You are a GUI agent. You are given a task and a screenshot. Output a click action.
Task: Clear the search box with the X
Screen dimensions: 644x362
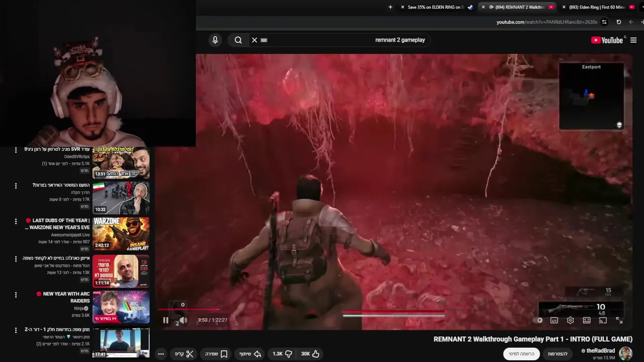255,40
